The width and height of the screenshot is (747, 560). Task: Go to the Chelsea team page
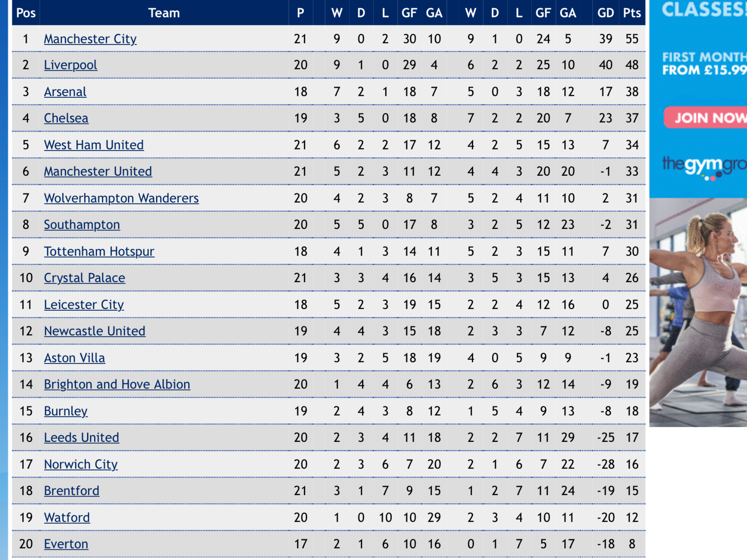[66, 118]
